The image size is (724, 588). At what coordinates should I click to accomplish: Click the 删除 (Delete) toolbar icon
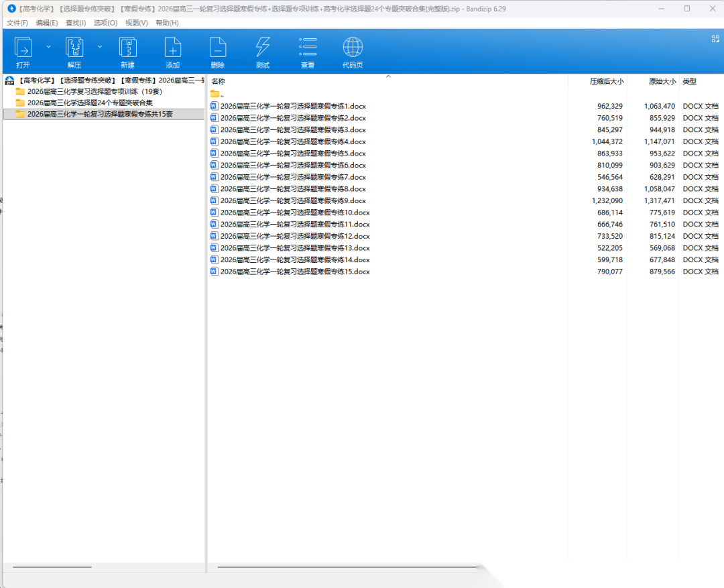(x=218, y=48)
